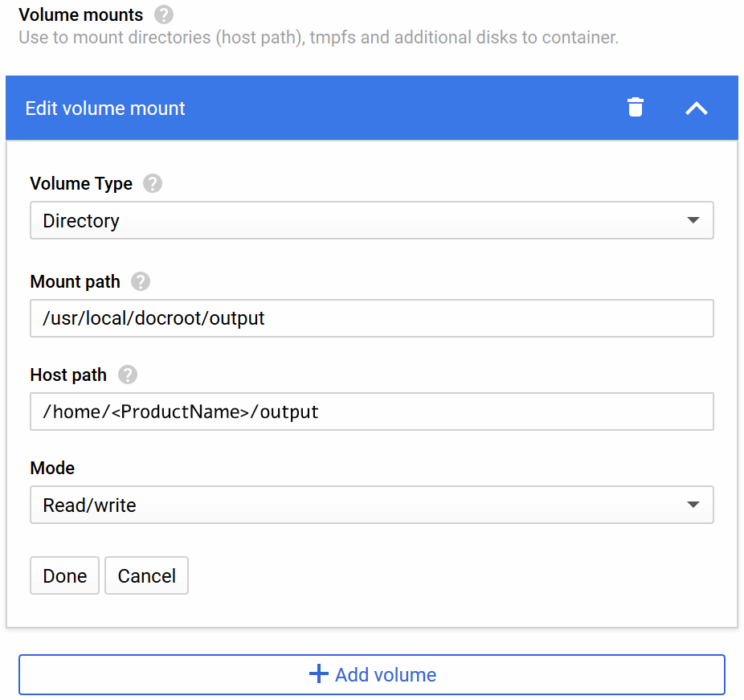Click the Mount path label

tap(75, 281)
